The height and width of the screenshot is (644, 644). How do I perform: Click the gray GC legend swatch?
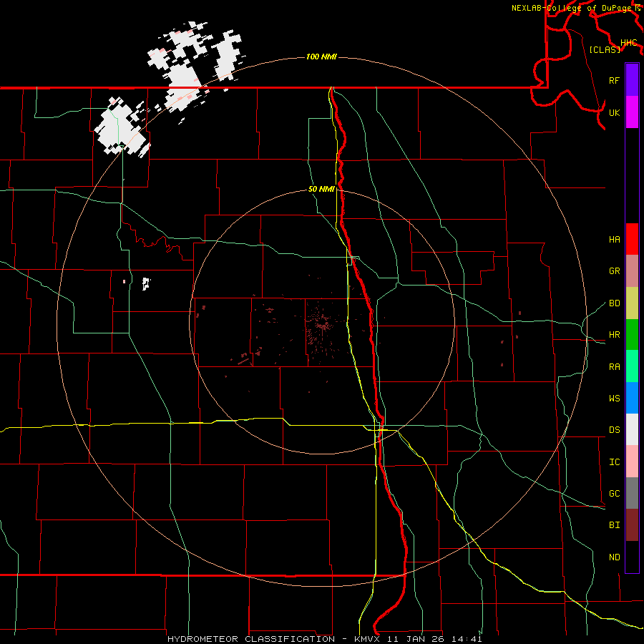pyautogui.click(x=632, y=493)
